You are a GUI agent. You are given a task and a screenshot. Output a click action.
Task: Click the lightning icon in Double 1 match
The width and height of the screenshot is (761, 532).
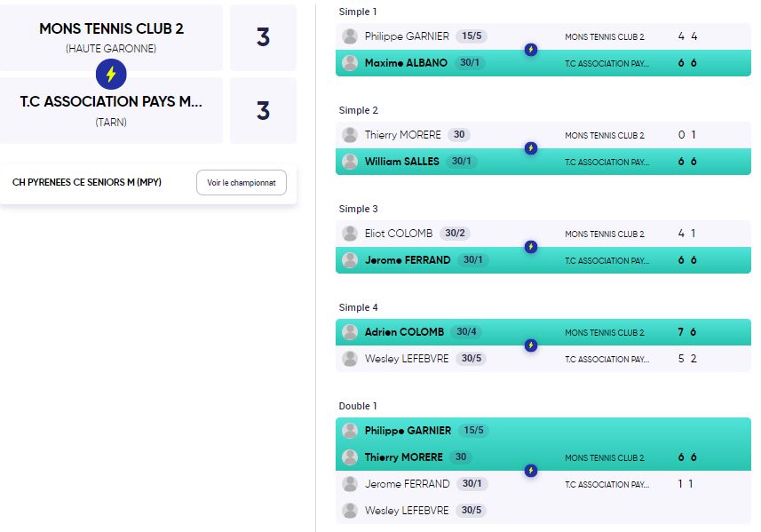[531, 471]
